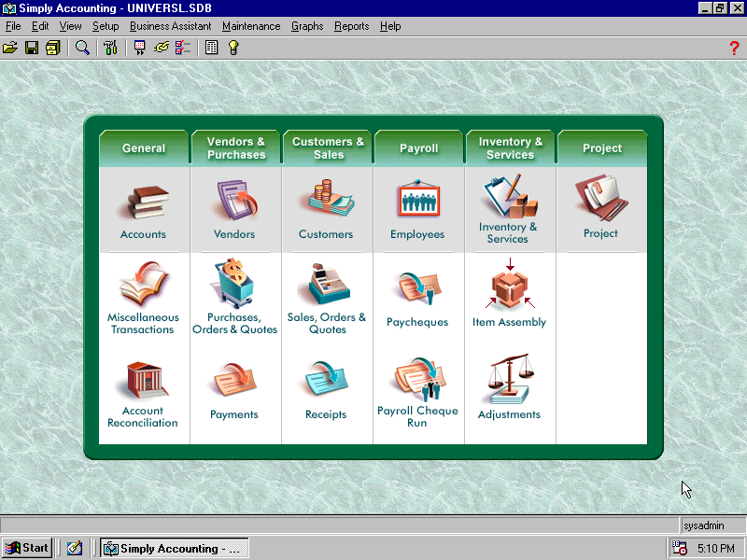Viewport: 747px width, 560px height.
Task: Click the Customers & Sales heading tab
Action: [328, 148]
